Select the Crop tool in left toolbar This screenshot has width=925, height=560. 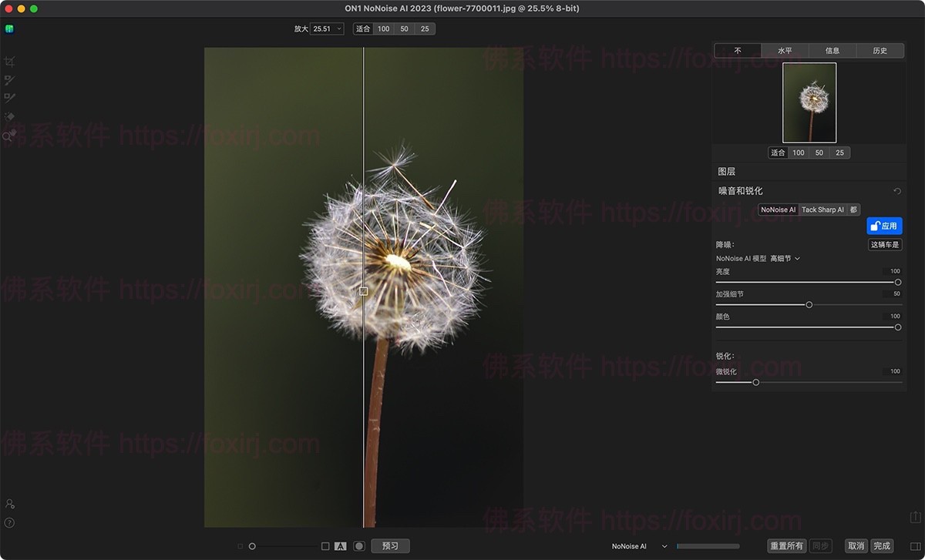tap(9, 62)
